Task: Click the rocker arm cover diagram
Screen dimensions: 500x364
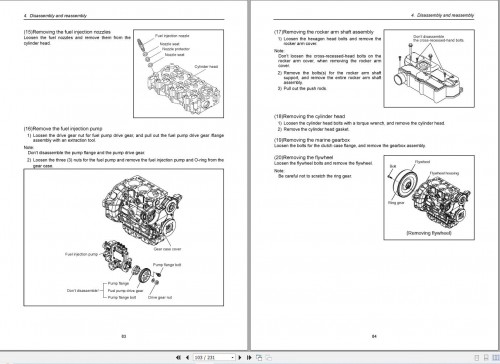Action: point(429,68)
